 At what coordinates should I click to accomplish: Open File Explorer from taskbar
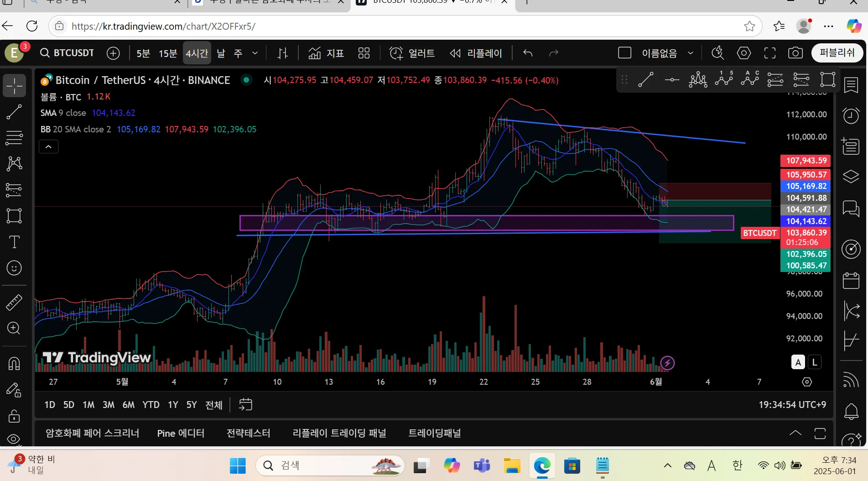click(x=512, y=466)
